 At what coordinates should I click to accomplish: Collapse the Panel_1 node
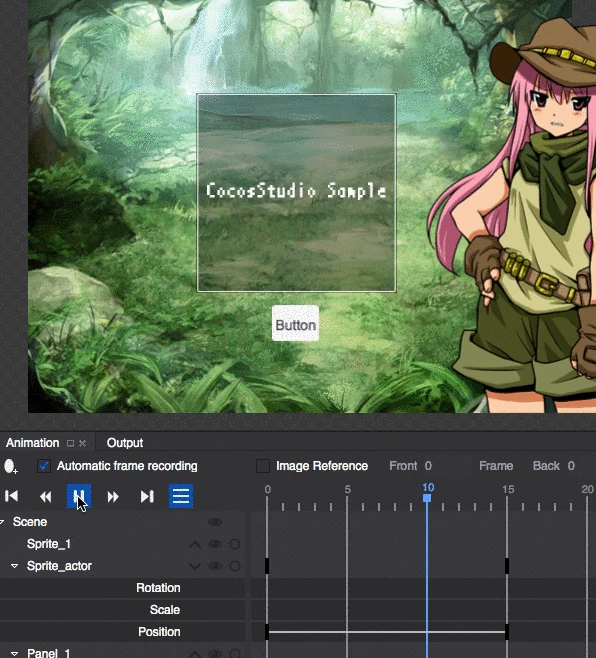pos(14,653)
